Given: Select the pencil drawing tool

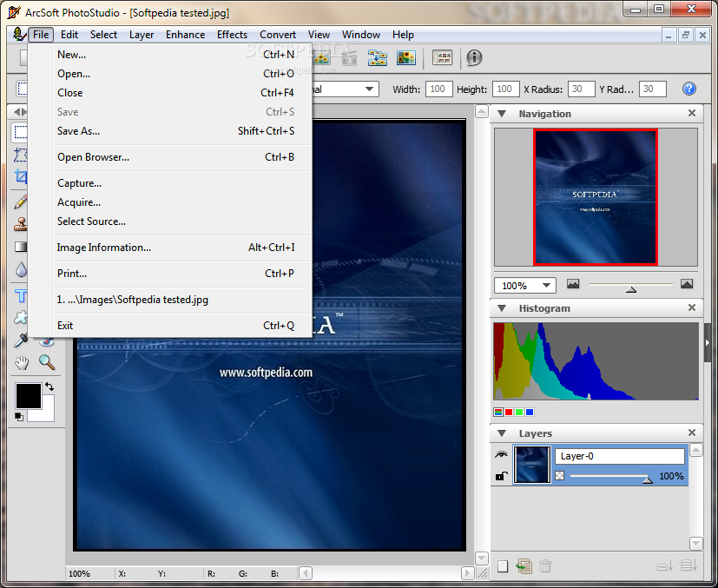Looking at the screenshot, I should coord(20,202).
